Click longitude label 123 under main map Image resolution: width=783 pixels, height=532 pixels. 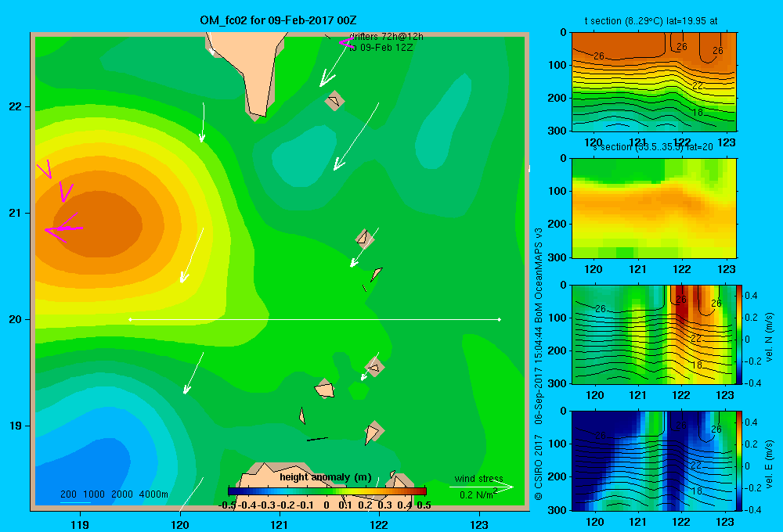click(x=479, y=524)
